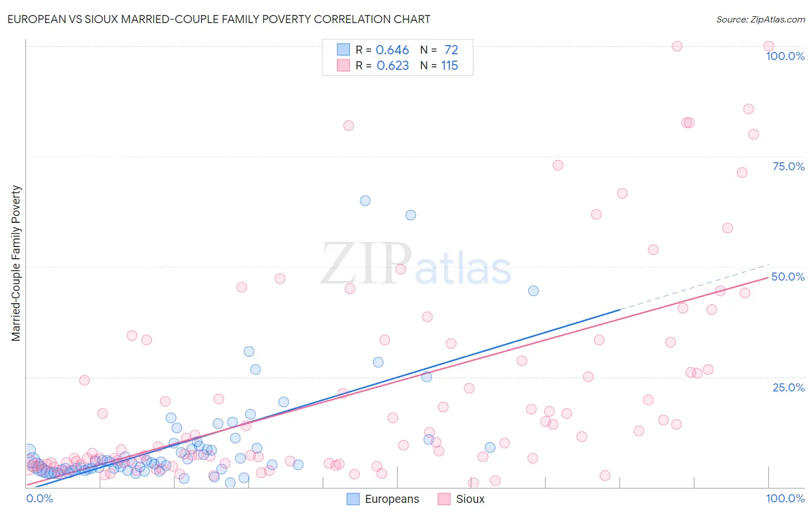Click the N = 115 sample count

point(439,65)
